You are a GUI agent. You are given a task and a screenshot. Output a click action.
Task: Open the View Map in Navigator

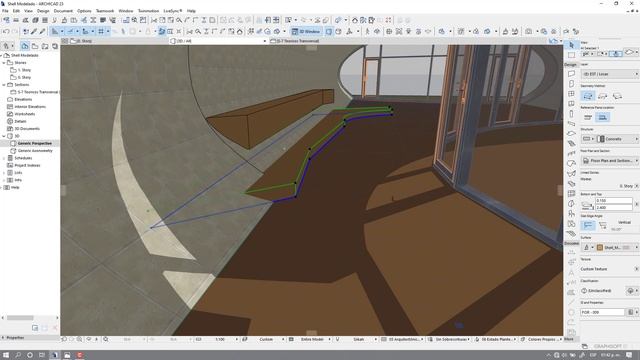pos(35,46)
